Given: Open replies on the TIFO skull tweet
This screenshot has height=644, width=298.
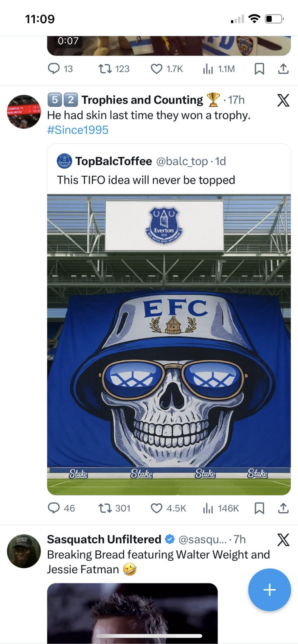Looking at the screenshot, I should [61, 508].
